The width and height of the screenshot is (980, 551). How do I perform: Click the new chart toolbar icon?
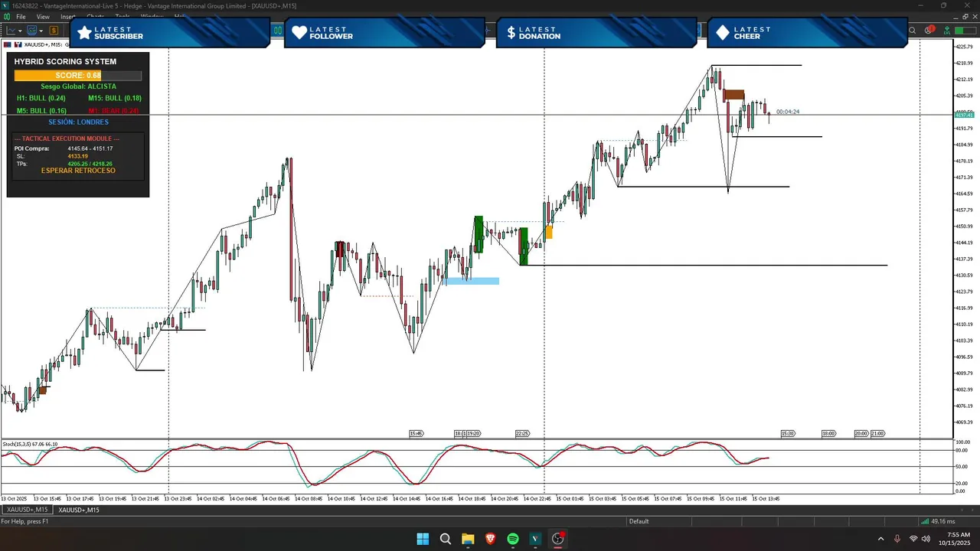(10, 31)
